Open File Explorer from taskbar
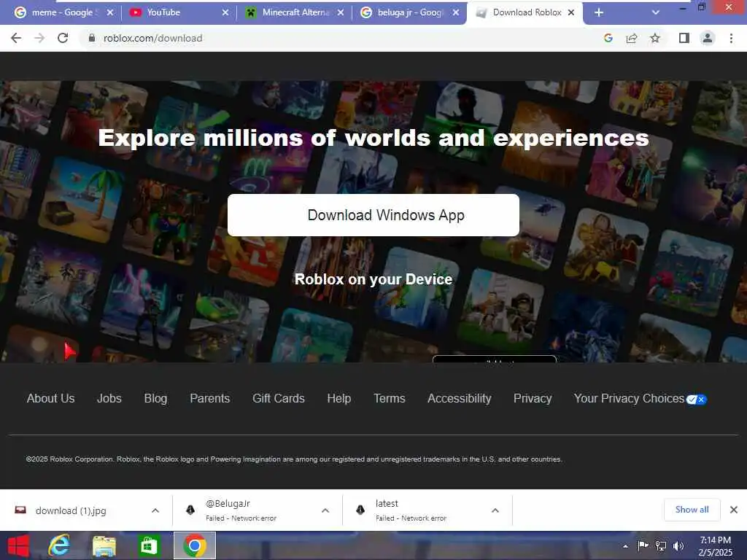Viewport: 747px width, 560px height. (104, 545)
